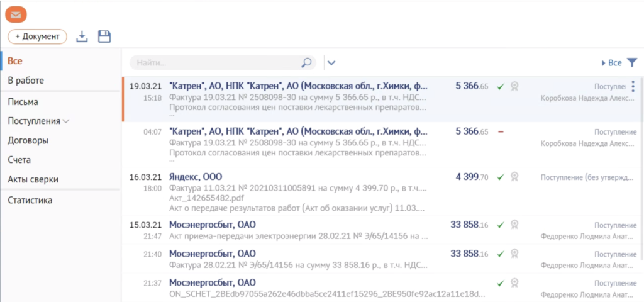644x302 pixels.
Task: Expand the Поступления sidebar submenu
Action: [x=66, y=121]
